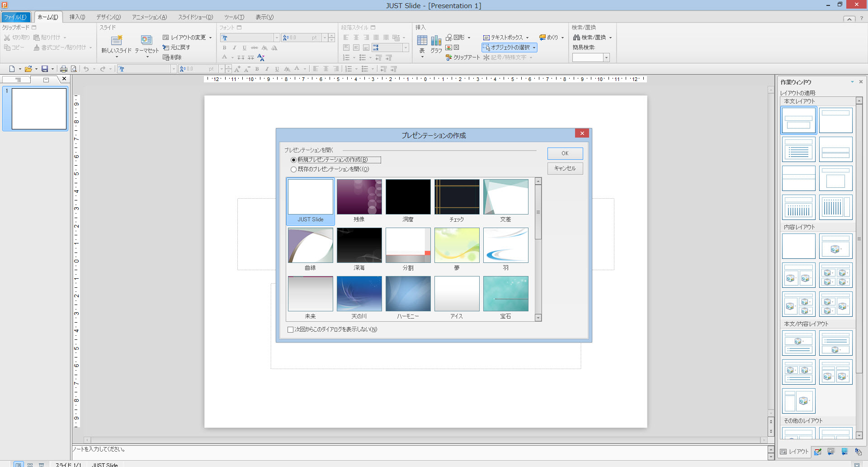Open the オブジェクトの選択 dropdown arrow

point(534,48)
